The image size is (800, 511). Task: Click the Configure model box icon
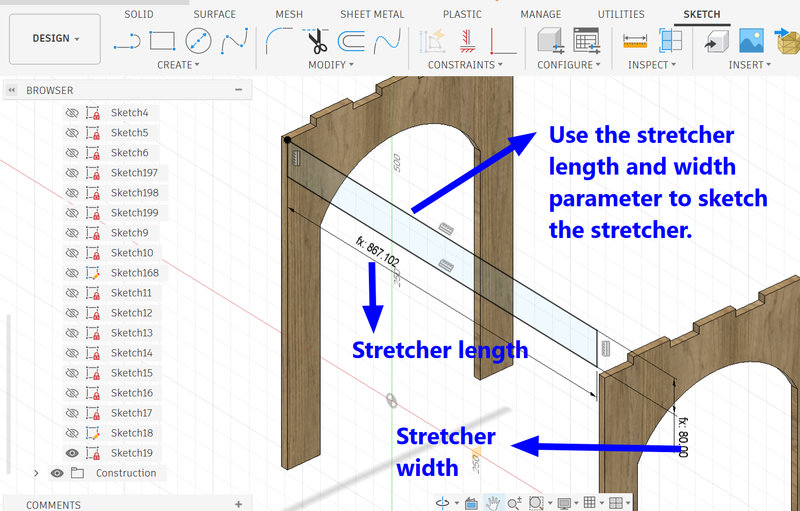pyautogui.click(x=551, y=41)
